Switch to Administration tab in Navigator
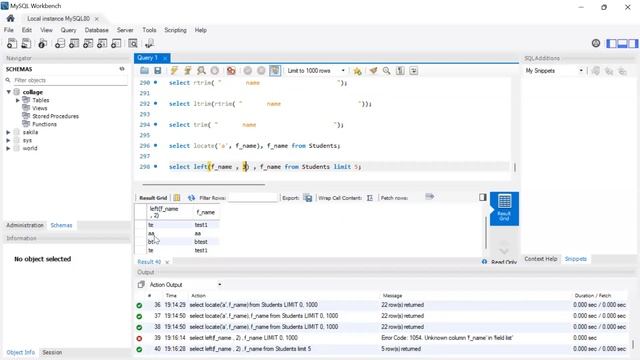 (25, 225)
